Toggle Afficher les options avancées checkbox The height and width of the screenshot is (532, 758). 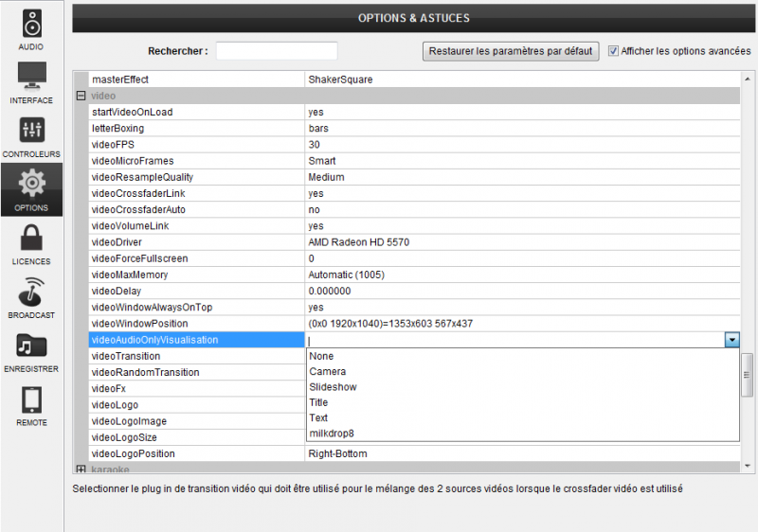(614, 51)
